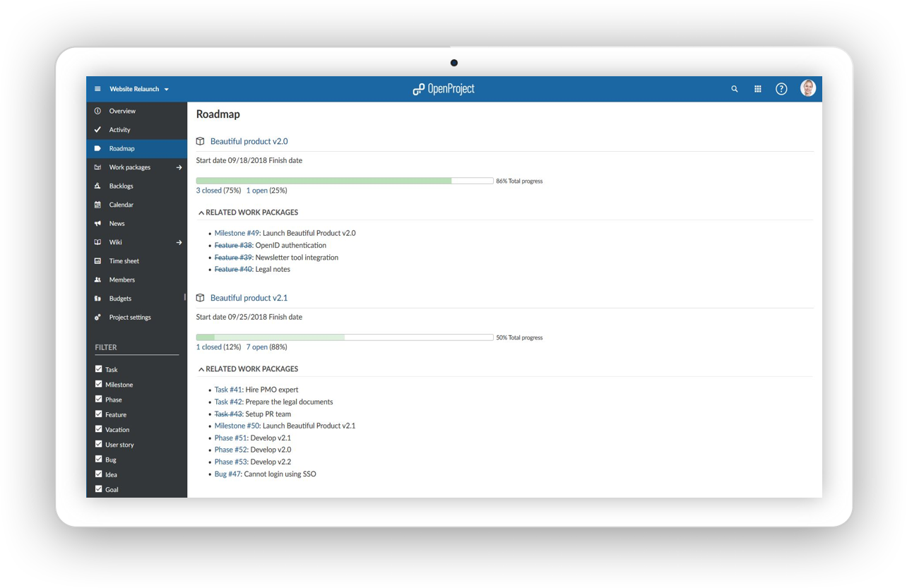
Task: Click the Overview info icon in sidebar
Action: (x=97, y=111)
